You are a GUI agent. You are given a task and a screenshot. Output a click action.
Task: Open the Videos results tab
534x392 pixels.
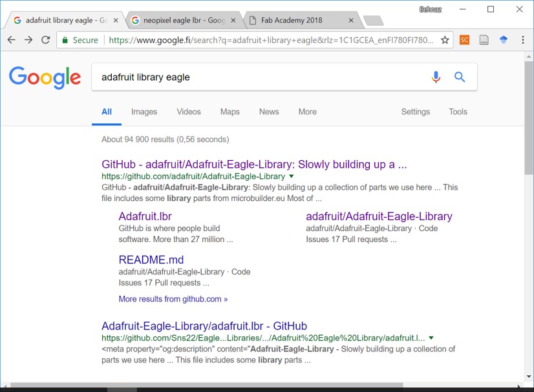point(189,112)
